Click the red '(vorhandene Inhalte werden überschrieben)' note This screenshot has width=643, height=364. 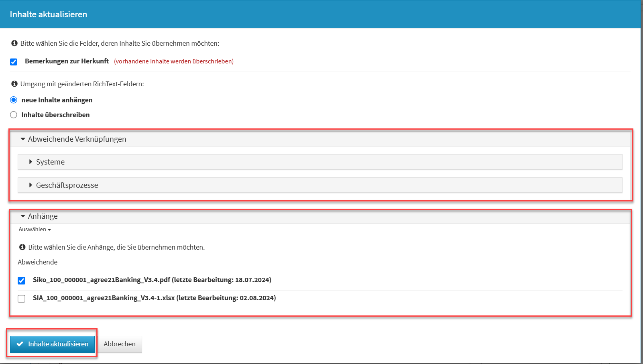(x=174, y=61)
